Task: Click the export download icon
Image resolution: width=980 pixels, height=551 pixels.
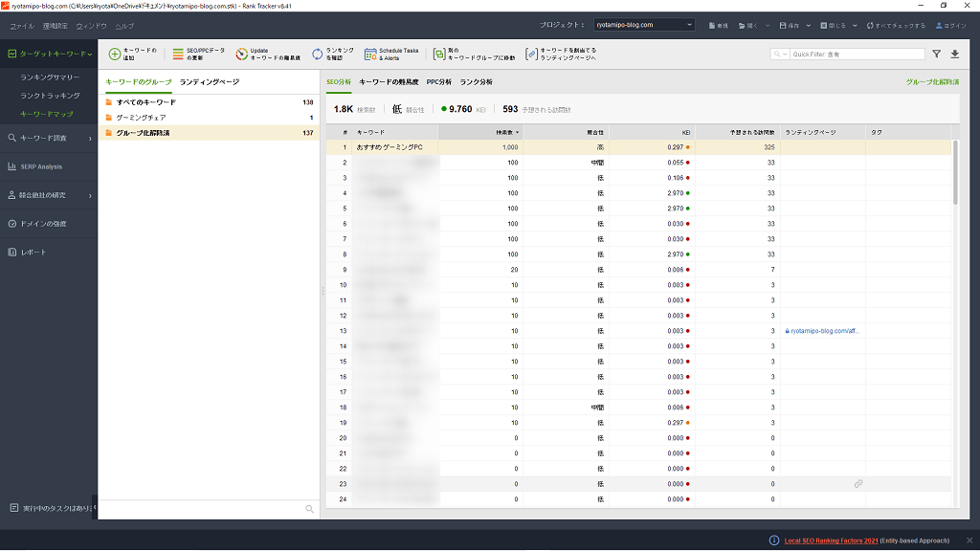Action: (x=954, y=55)
